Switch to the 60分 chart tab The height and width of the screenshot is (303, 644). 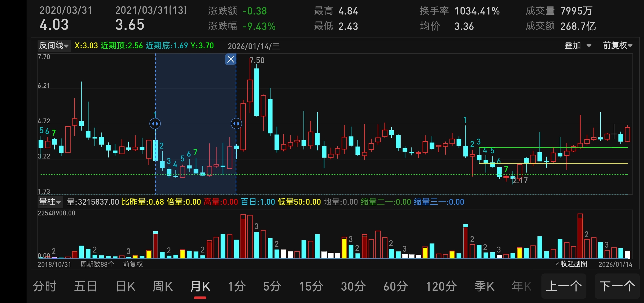[396, 286]
